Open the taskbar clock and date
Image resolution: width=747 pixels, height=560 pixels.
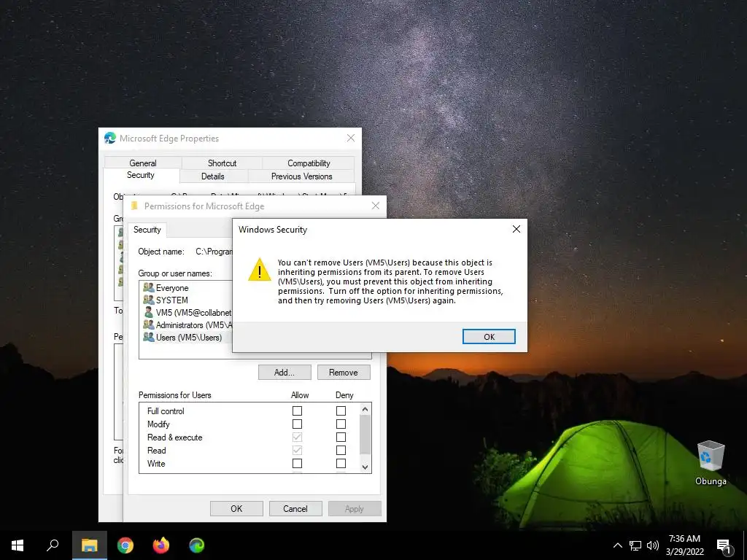pyautogui.click(x=684, y=545)
